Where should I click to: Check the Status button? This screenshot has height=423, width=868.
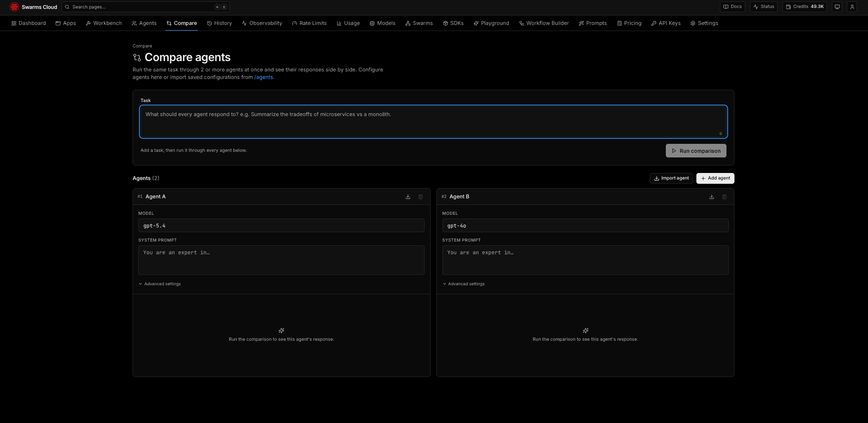pos(764,7)
